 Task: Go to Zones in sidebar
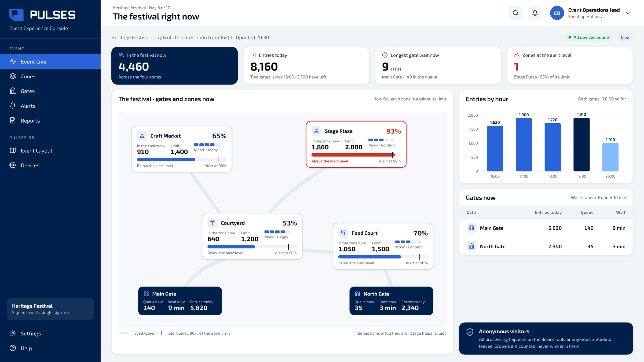click(50, 76)
